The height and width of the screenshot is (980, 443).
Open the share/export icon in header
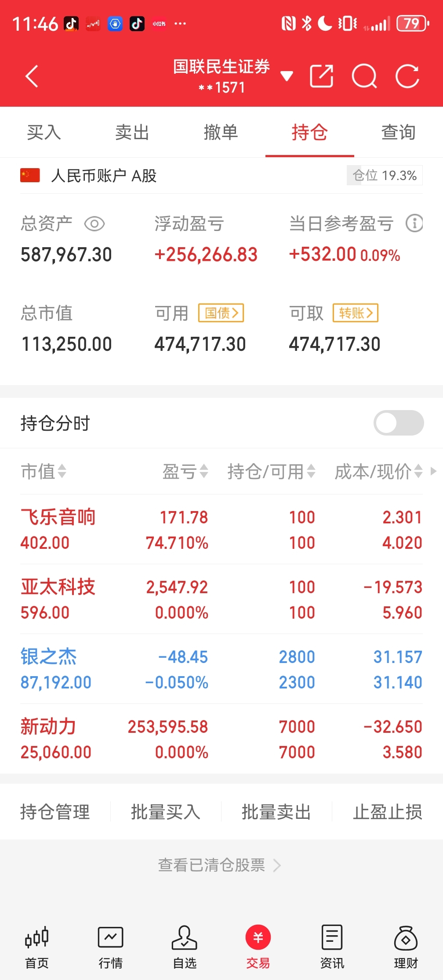tap(321, 76)
